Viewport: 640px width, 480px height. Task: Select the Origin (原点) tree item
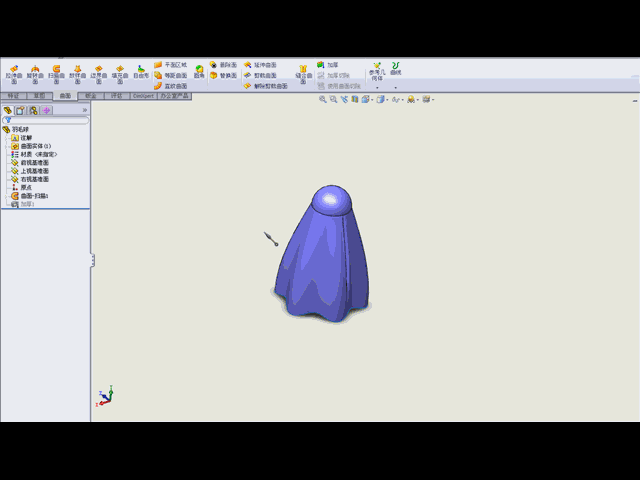[22, 187]
